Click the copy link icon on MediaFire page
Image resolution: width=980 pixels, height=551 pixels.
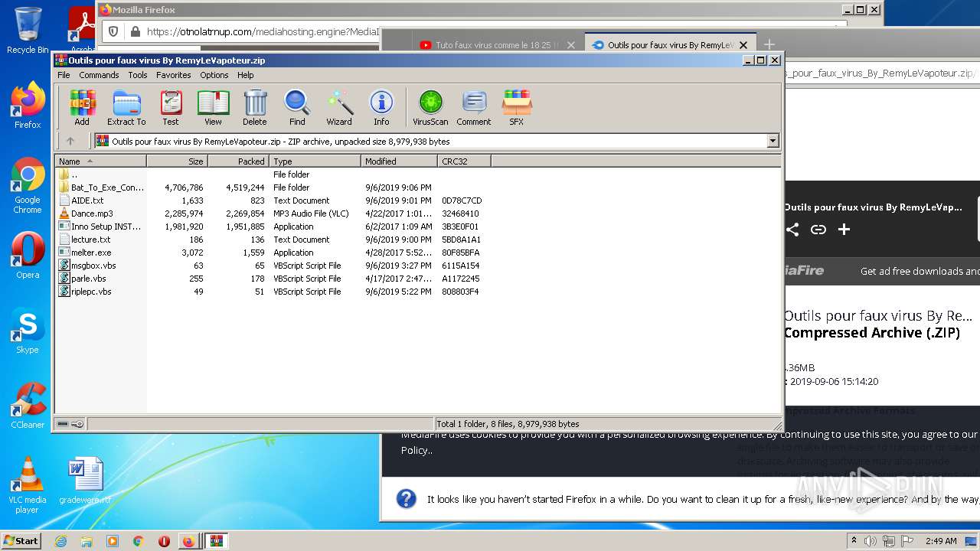818,230
